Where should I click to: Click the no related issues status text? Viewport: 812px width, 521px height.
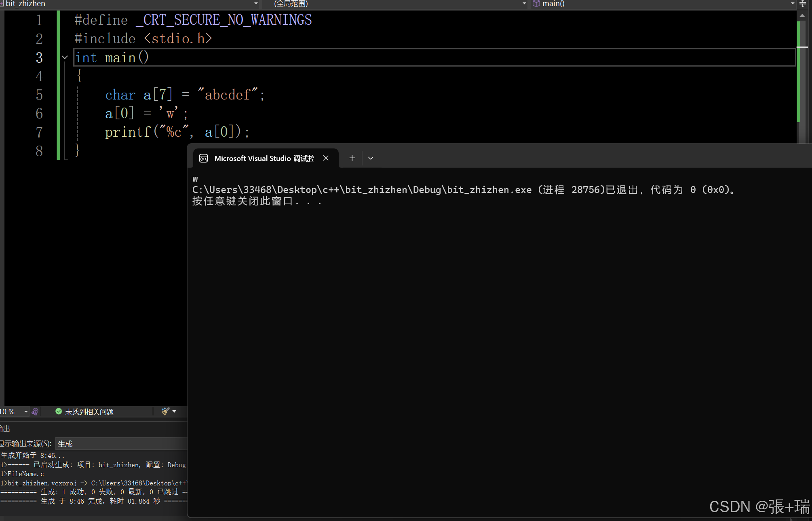[x=89, y=411]
